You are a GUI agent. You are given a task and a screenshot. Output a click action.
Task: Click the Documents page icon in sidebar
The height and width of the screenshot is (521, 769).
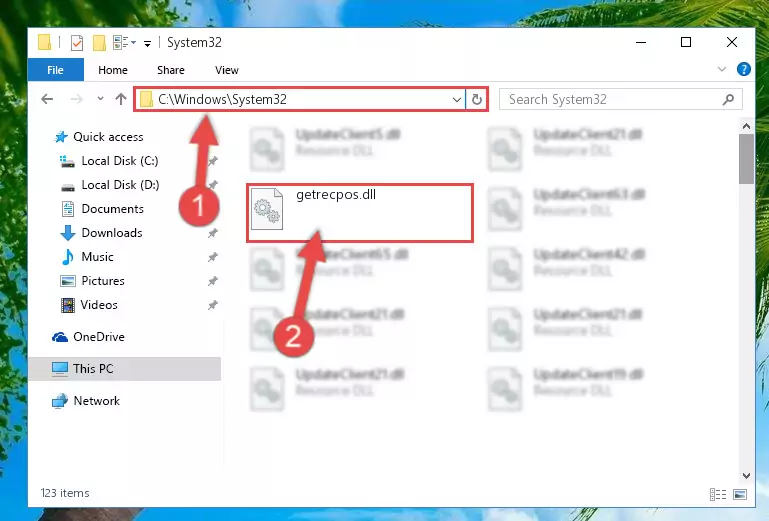point(68,209)
